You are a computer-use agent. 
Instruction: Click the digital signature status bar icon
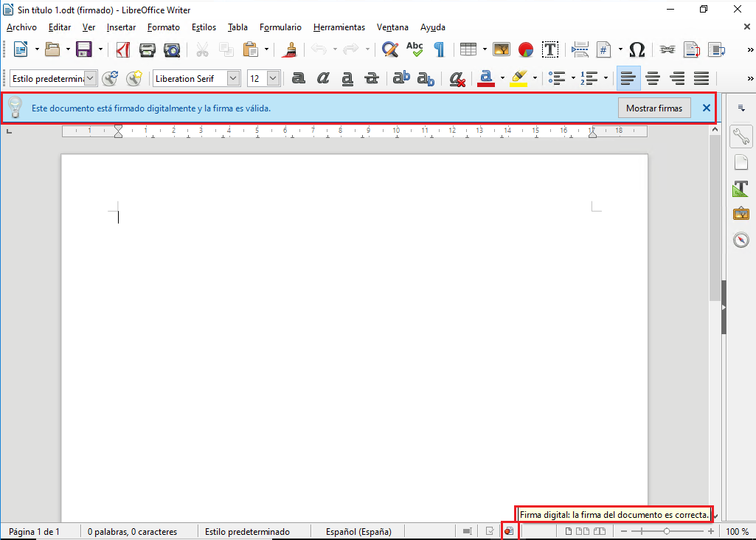pyautogui.click(x=509, y=531)
